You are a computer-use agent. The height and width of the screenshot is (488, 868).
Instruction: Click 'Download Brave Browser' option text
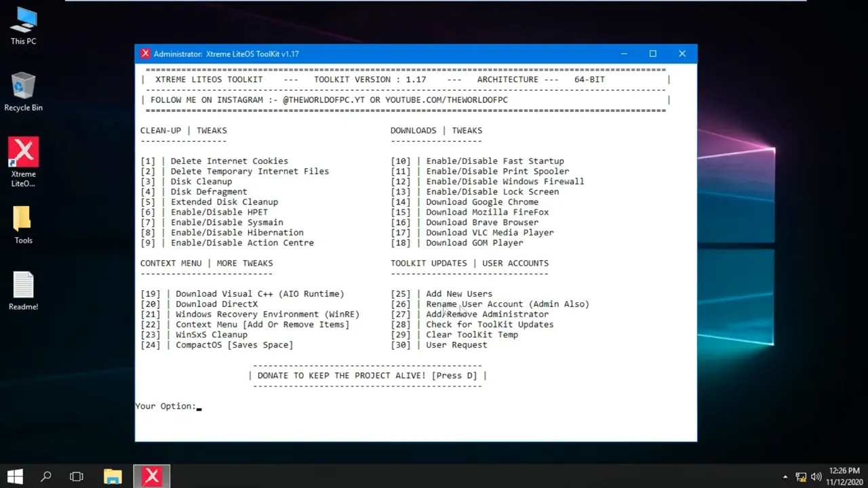(482, 222)
